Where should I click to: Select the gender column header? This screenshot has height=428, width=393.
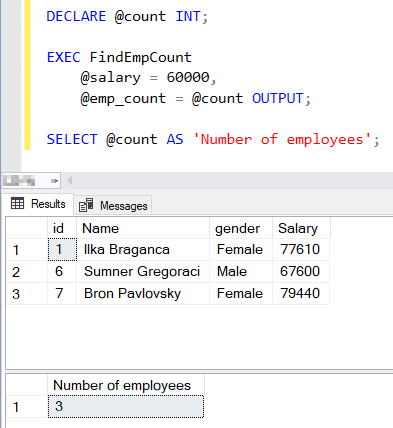(241, 228)
